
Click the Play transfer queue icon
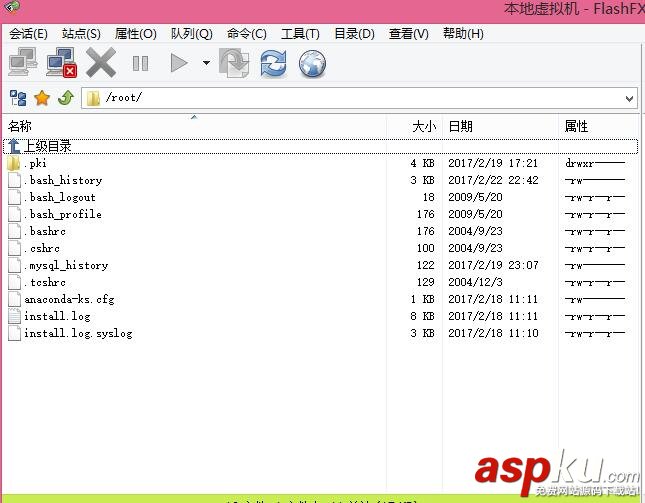(179, 63)
